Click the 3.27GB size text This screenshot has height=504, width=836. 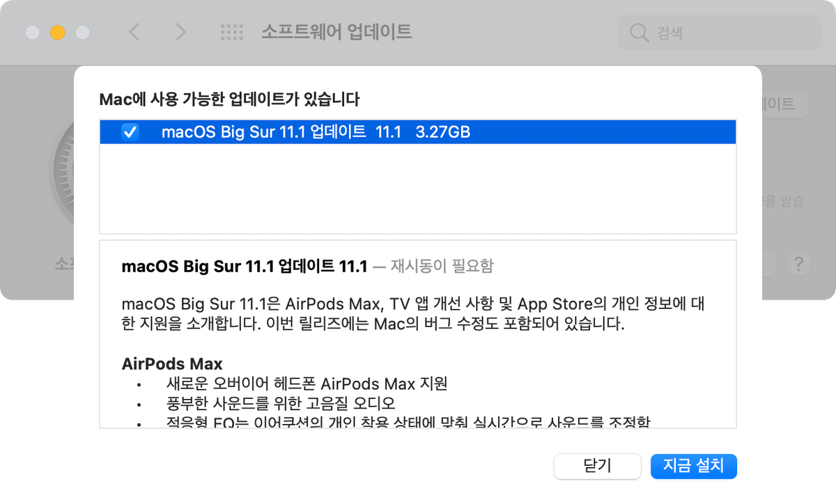442,132
